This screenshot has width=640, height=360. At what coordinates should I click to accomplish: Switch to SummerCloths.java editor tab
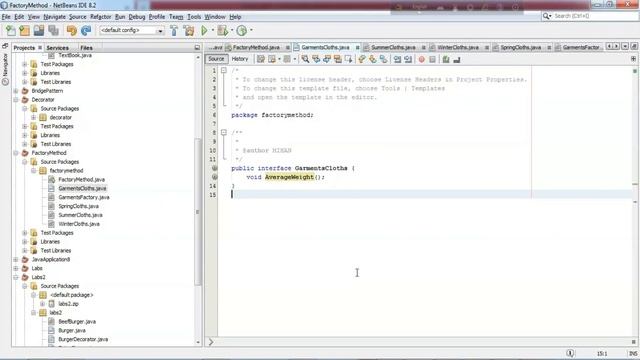(x=393, y=48)
